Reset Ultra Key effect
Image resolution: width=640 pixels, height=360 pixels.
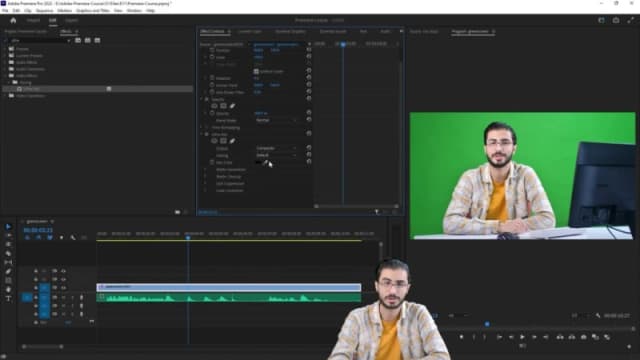309,134
